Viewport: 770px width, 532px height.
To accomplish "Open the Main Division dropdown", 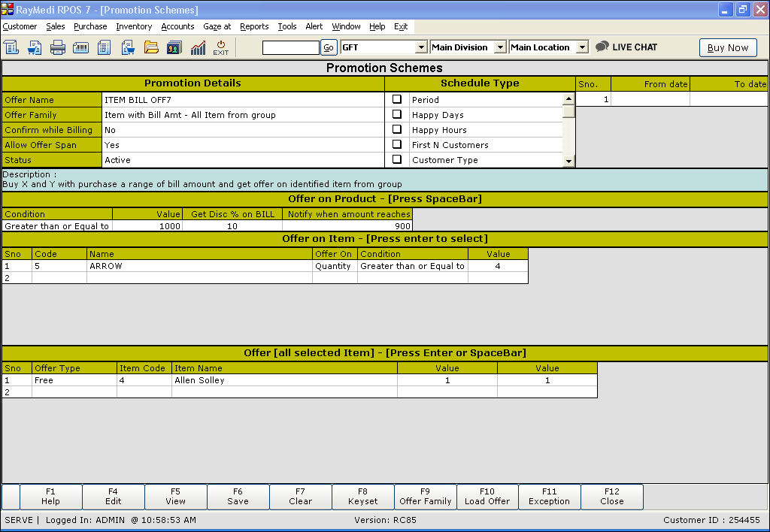I will (500, 47).
